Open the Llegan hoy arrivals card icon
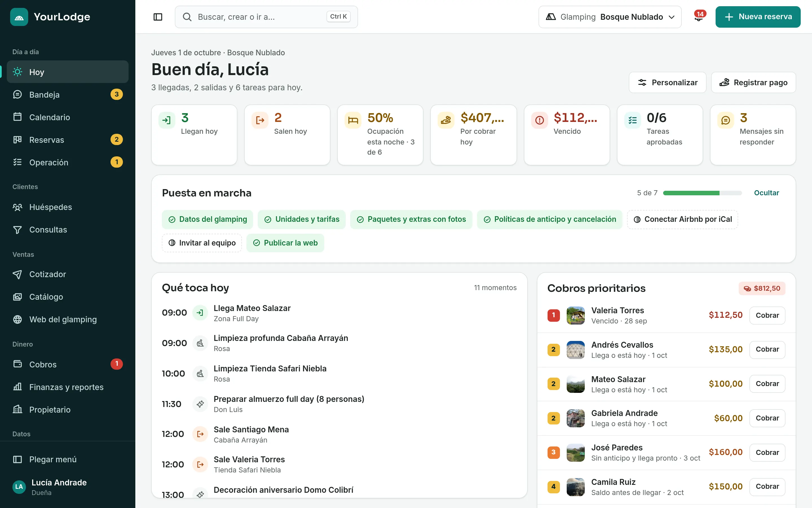Image resolution: width=812 pixels, height=508 pixels. pyautogui.click(x=167, y=120)
